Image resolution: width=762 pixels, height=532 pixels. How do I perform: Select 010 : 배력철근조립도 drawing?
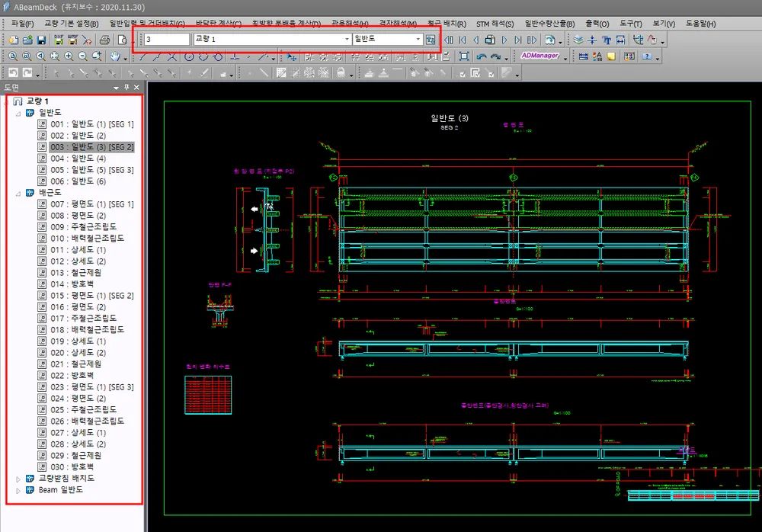(88, 239)
